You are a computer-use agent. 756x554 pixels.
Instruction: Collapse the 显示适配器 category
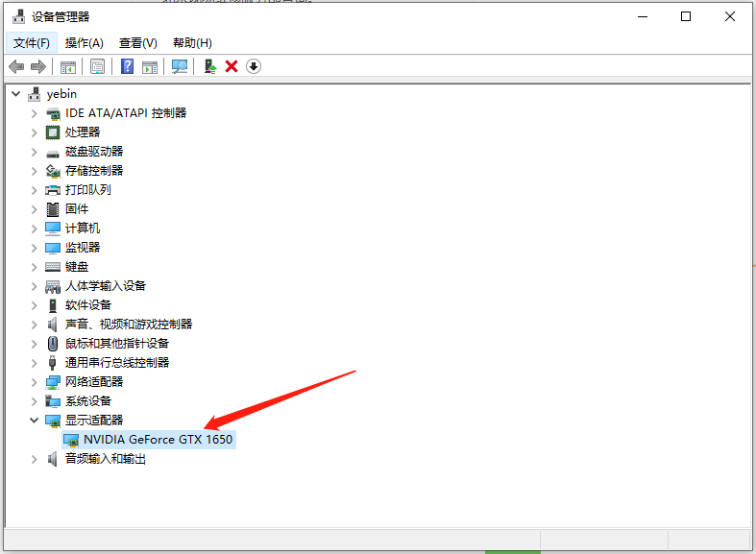(35, 421)
